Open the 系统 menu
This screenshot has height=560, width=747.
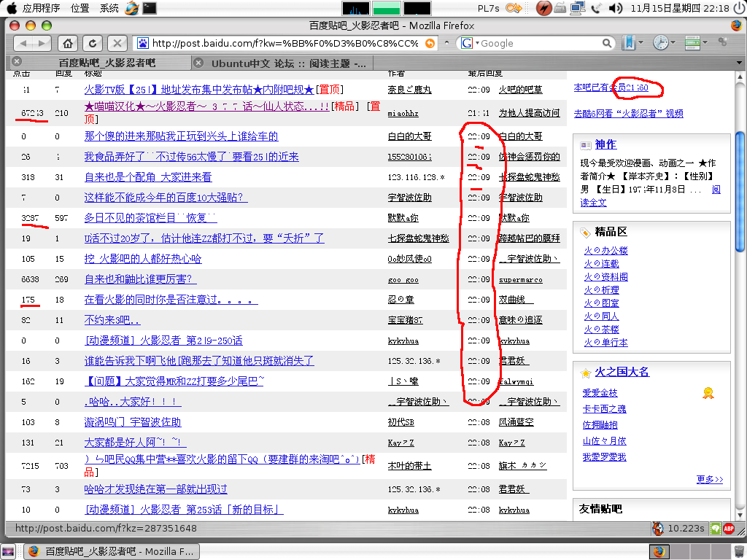tap(109, 8)
